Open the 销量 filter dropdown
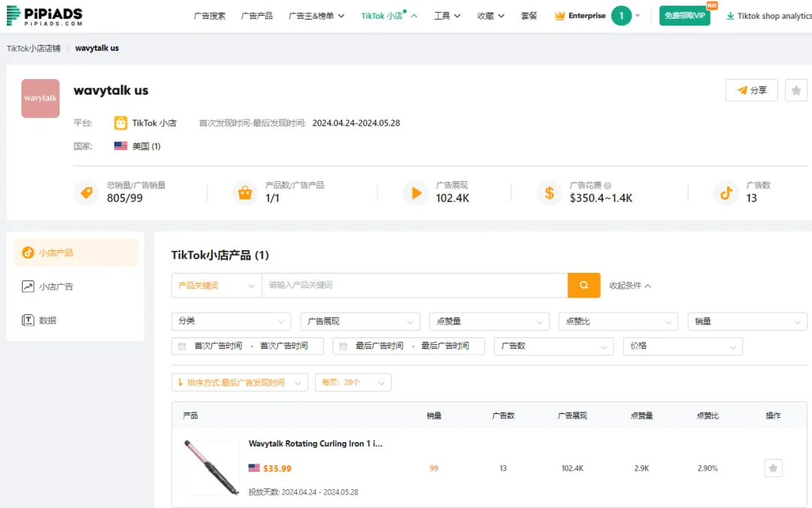Viewport: 812px width, 508px height. click(x=747, y=321)
